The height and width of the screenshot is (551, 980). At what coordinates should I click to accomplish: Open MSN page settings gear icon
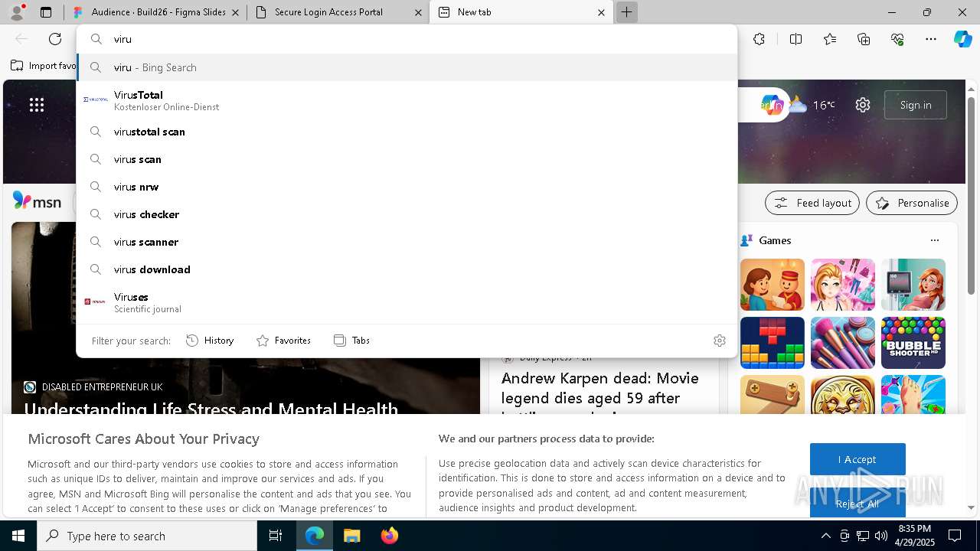pos(863,105)
